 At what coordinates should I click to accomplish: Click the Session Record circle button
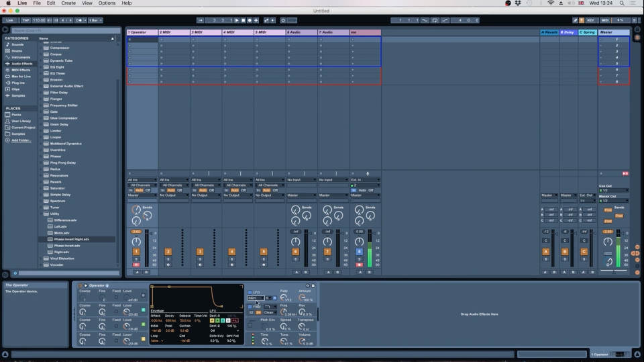click(x=283, y=20)
